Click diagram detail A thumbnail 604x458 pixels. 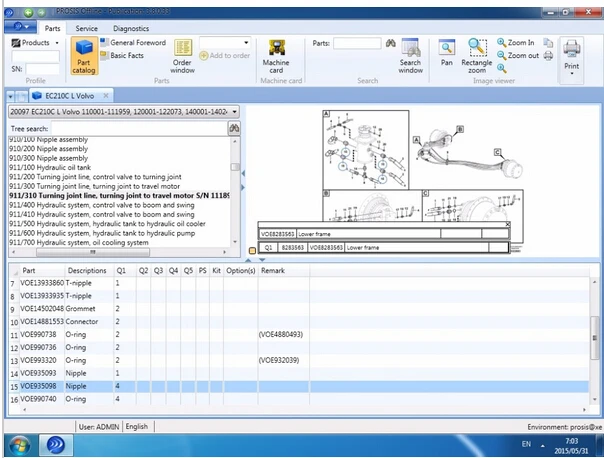click(366, 149)
